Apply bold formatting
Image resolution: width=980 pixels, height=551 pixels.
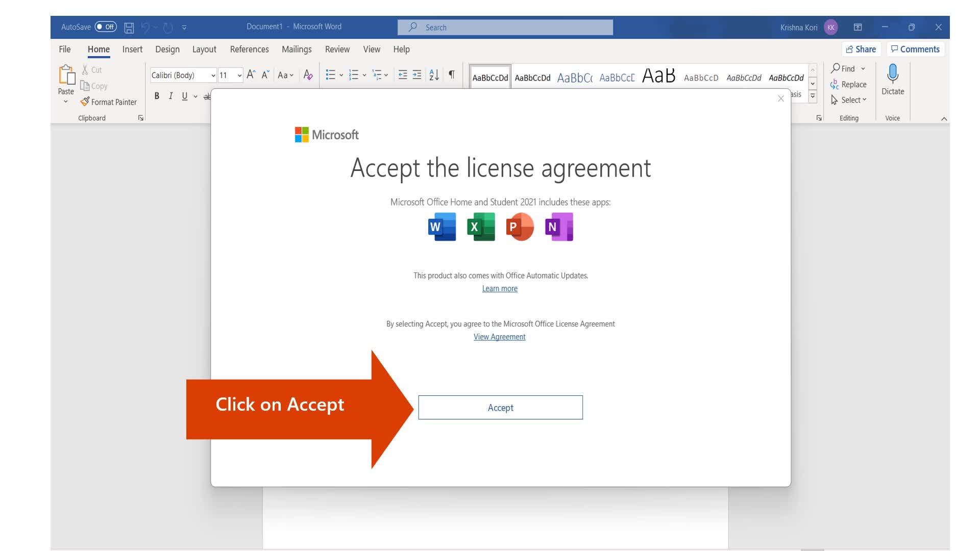pyautogui.click(x=156, y=96)
